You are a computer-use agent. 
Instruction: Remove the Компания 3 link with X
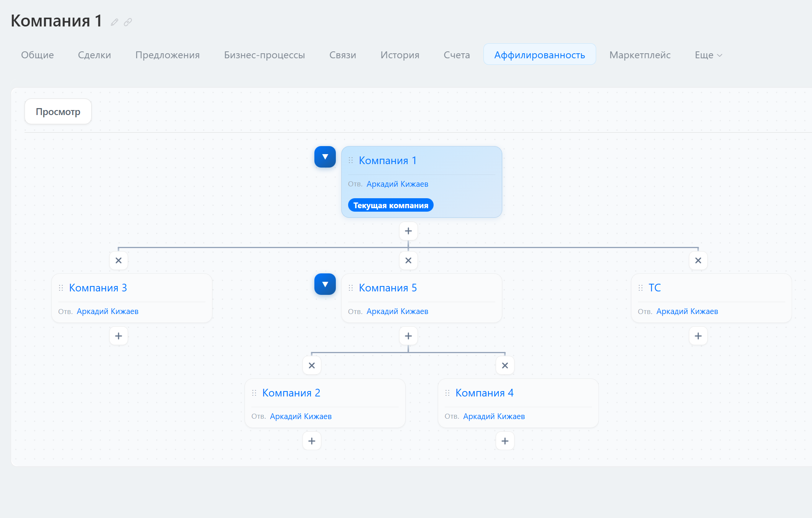coord(118,261)
